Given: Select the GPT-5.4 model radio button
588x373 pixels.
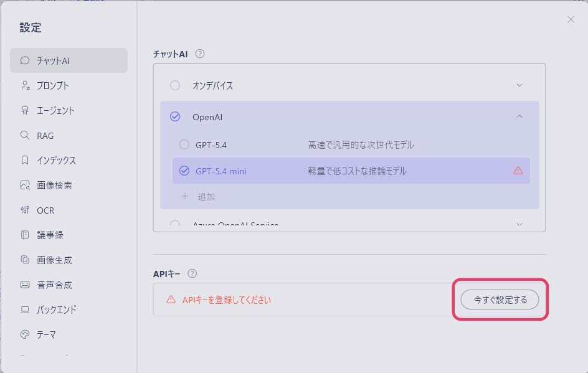Looking at the screenshot, I should (x=184, y=144).
